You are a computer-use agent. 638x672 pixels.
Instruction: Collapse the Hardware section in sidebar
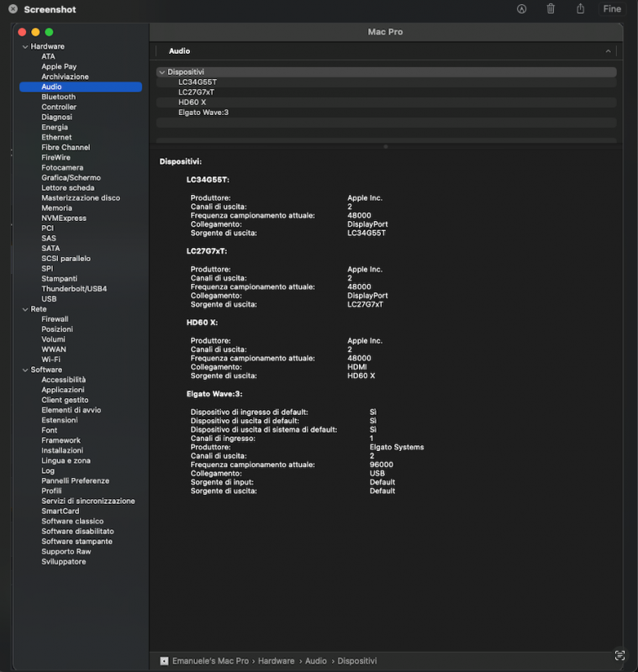point(25,47)
